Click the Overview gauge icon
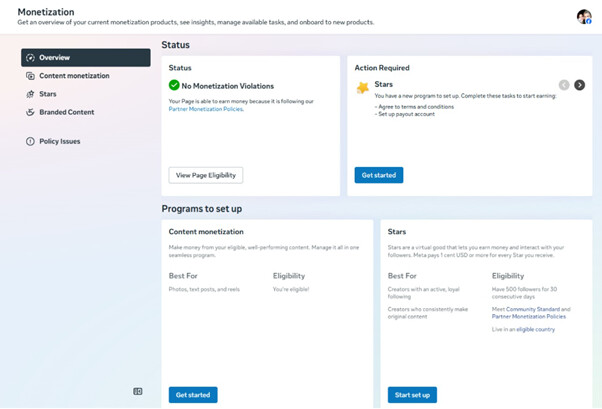Viewport: 602px width, 409px height. 30,58
